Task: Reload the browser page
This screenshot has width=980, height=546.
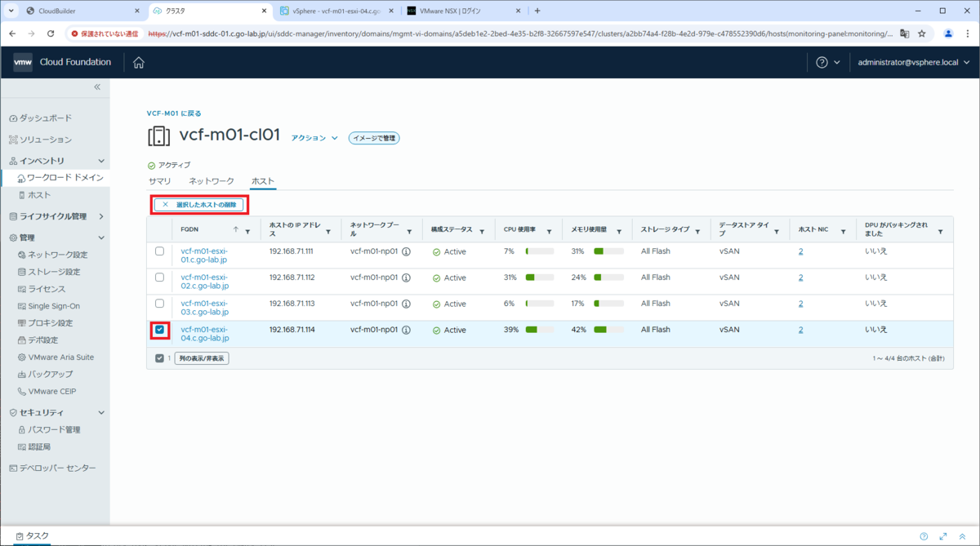Action: pyautogui.click(x=51, y=33)
